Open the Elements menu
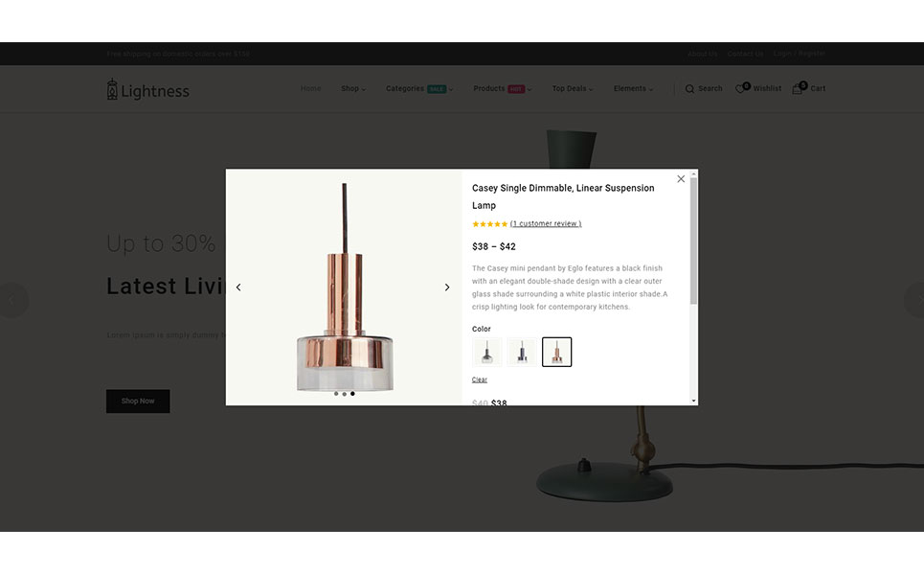This screenshot has height=575, width=924. 633,89
